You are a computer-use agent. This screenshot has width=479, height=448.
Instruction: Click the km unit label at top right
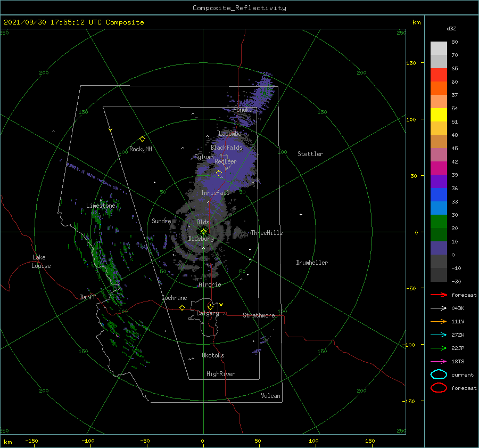[x=416, y=22]
